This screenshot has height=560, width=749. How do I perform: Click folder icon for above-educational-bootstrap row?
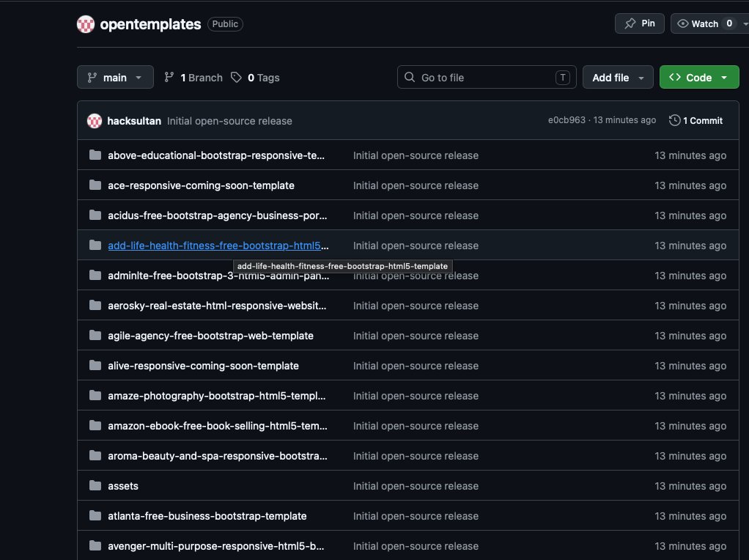(x=95, y=155)
